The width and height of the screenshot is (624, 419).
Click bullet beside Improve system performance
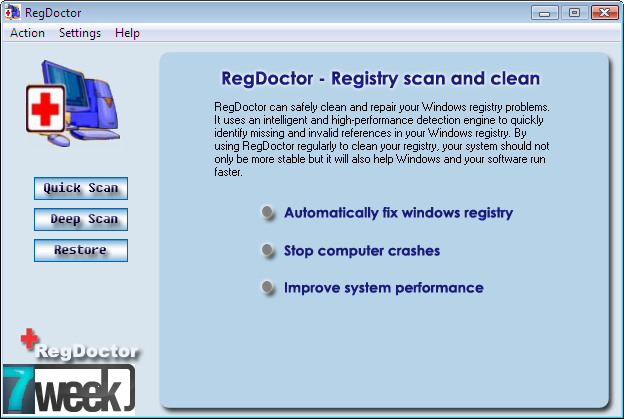267,287
